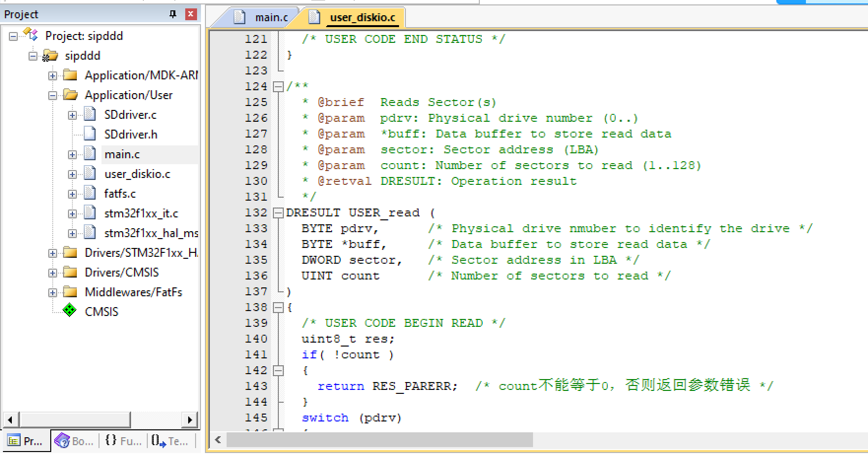Open the Templates (Te...) bottom tab
The image size is (868, 454).
click(x=170, y=441)
